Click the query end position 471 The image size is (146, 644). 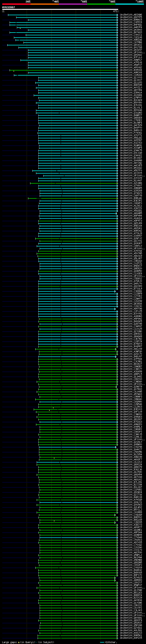click(115, 11)
